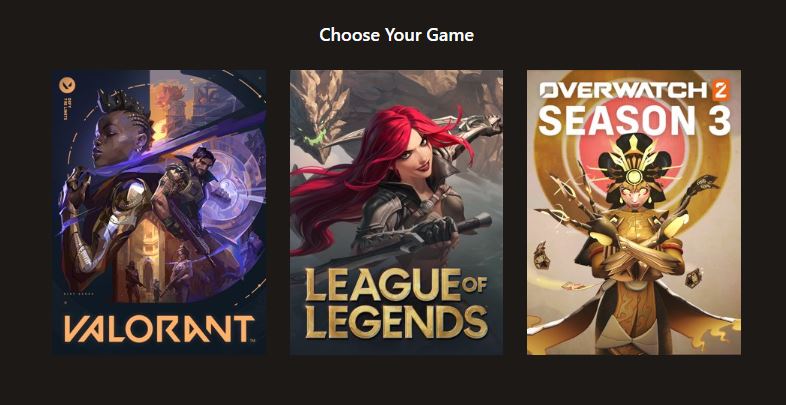Choose the Overwatch 2 Season 3 card
The image size is (786, 405).
pos(634,213)
